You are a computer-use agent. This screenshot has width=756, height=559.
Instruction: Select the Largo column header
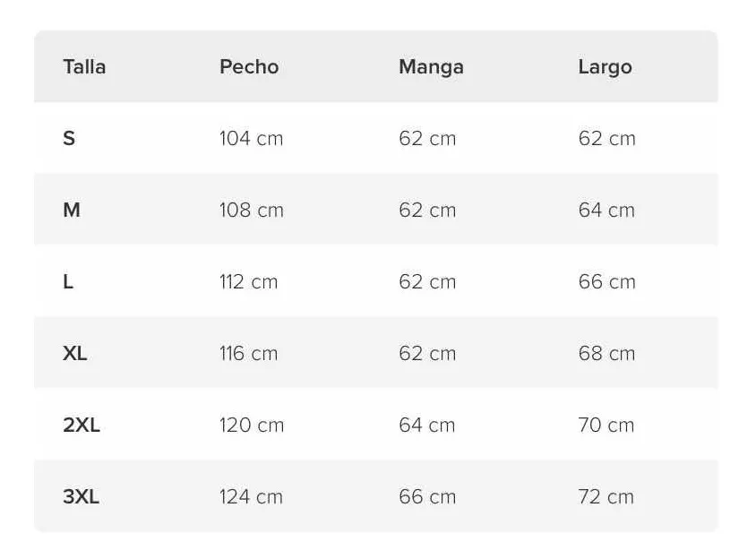pos(606,67)
